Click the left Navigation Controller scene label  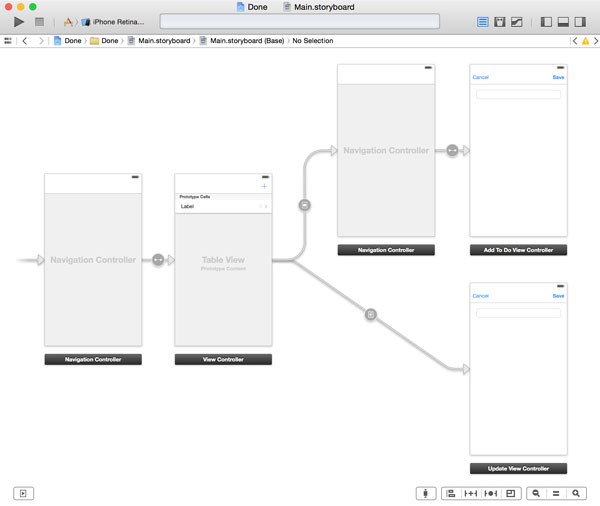pyautogui.click(x=93, y=359)
